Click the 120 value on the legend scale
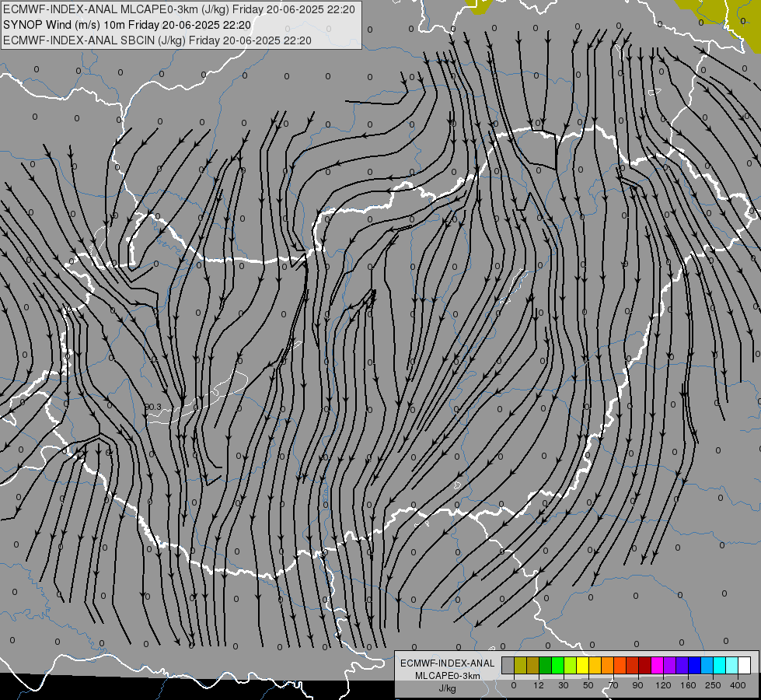This screenshot has width=761, height=700. click(x=664, y=685)
